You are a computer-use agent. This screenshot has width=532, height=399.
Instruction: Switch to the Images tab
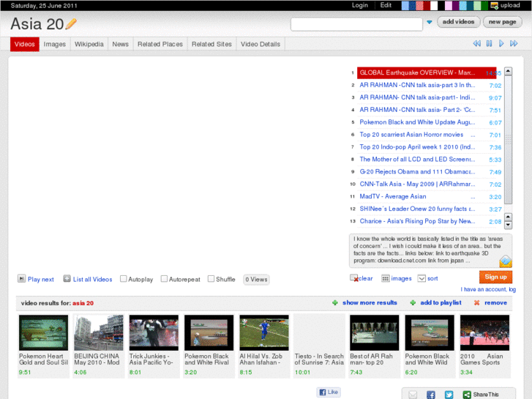55,44
